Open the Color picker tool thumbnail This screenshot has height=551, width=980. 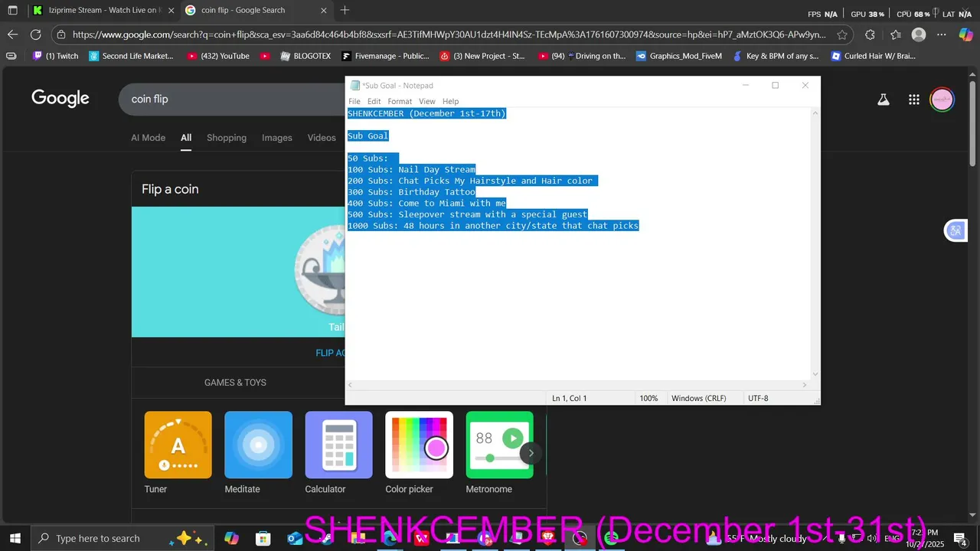(419, 445)
